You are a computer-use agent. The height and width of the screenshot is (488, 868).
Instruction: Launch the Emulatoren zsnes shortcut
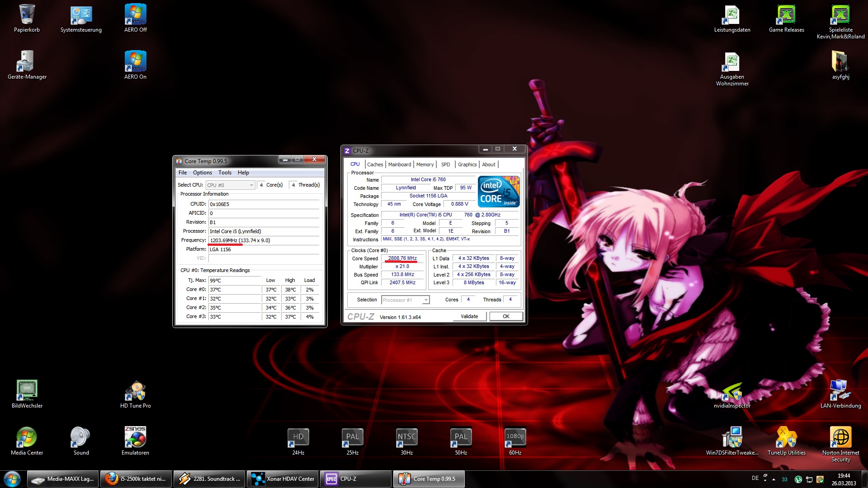135,438
